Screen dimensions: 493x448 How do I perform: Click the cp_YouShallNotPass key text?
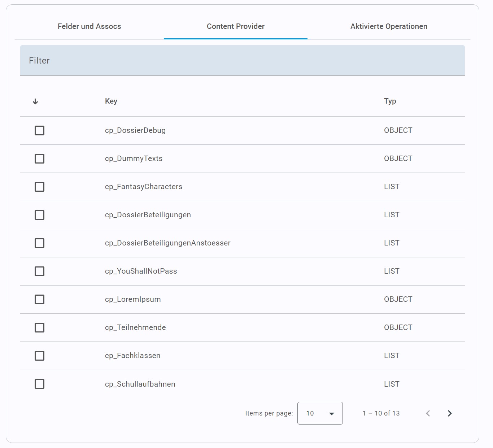coord(141,271)
